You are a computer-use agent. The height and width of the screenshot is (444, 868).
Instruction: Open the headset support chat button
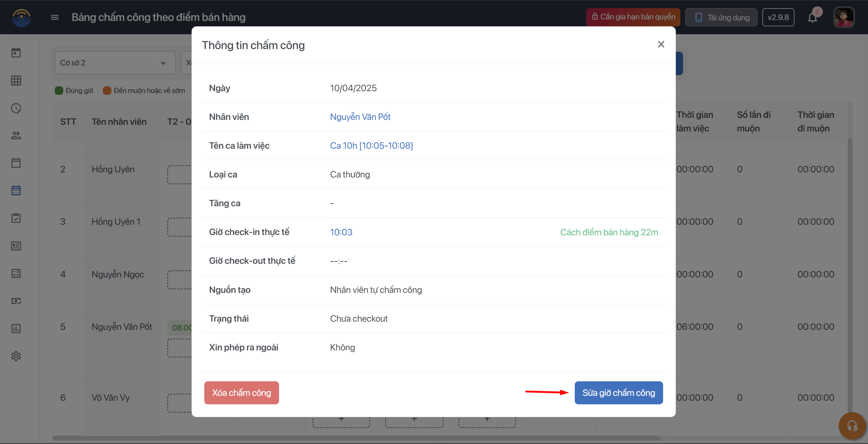(x=852, y=426)
